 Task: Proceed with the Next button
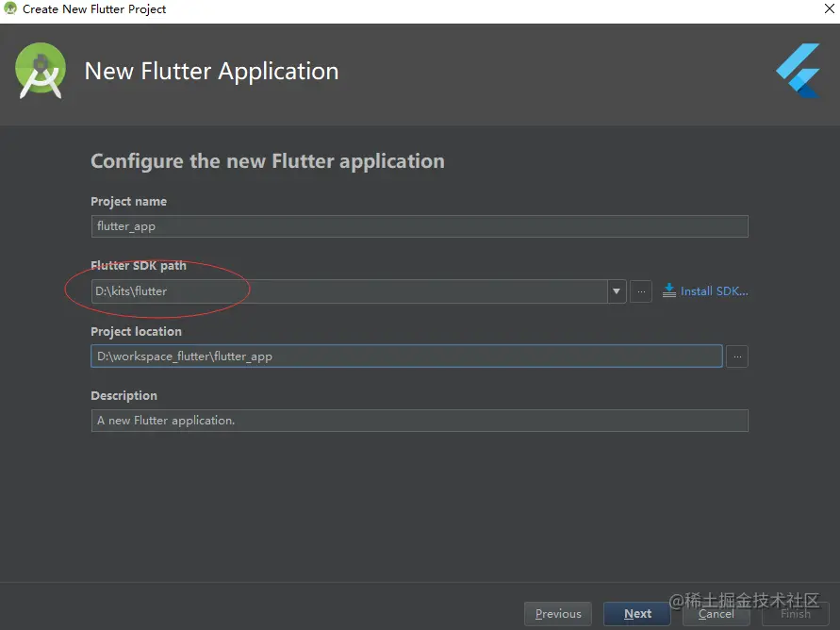[637, 614]
